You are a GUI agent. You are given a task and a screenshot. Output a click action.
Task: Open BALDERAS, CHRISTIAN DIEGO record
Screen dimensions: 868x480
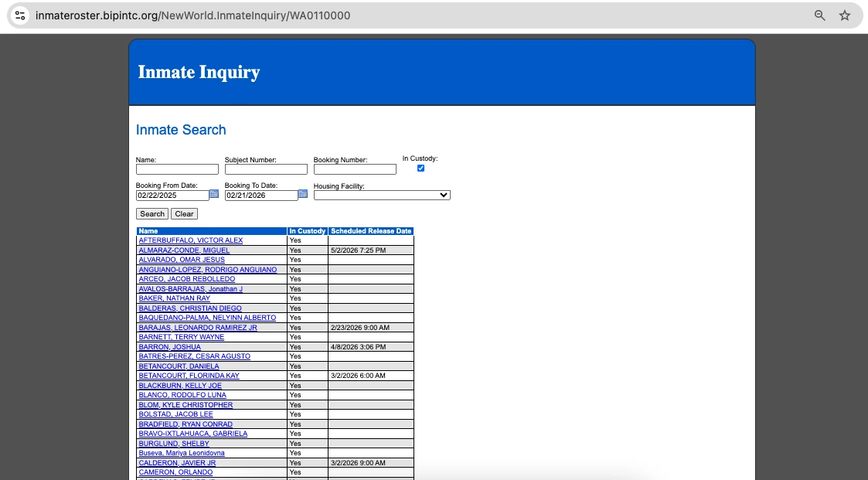click(190, 308)
